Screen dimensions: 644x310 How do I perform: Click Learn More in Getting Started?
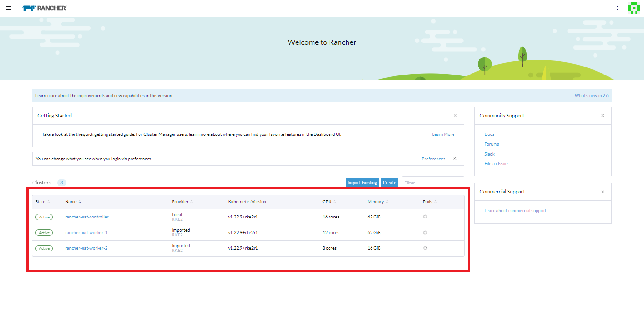(443, 134)
